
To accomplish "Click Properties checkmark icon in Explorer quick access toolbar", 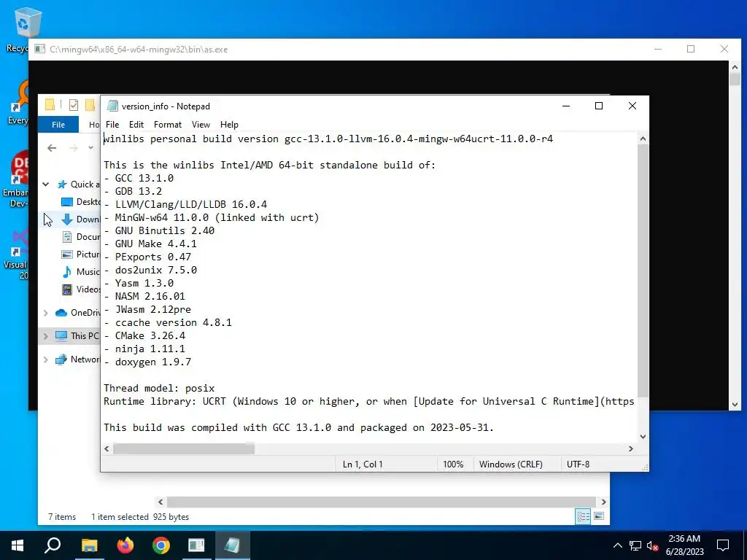I will [74, 105].
